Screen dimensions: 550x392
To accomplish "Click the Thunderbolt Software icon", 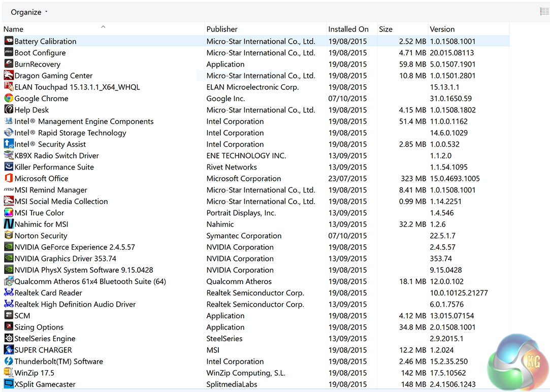I will point(9,362).
